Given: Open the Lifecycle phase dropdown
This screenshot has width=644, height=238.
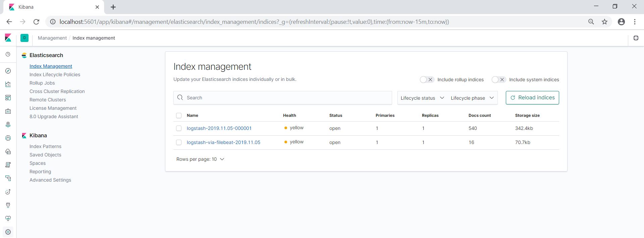Looking at the screenshot, I should 472,98.
